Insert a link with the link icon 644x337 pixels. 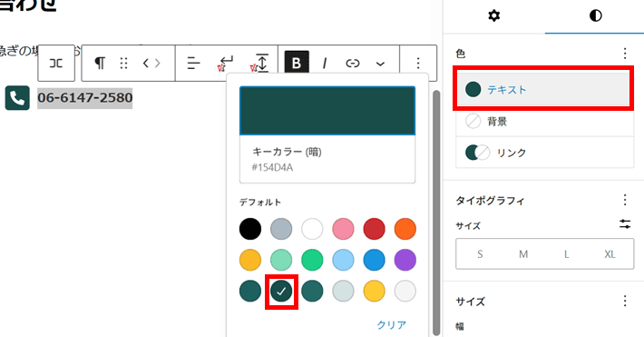coord(353,63)
